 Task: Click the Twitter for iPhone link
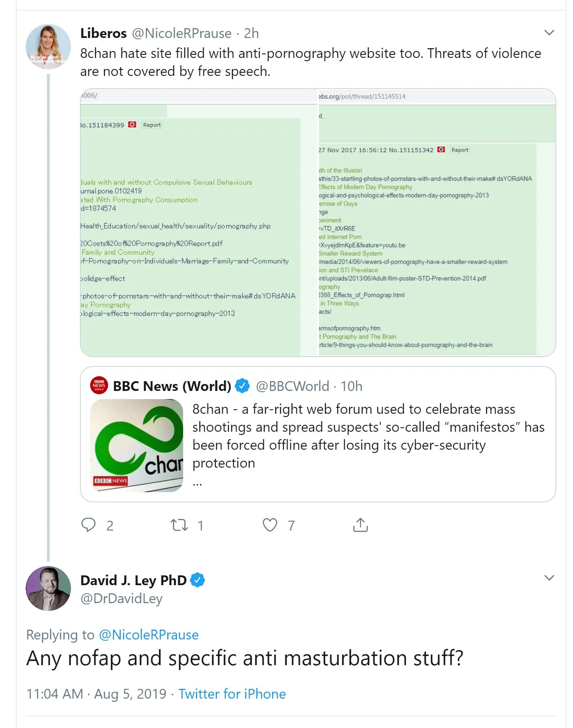pos(232,694)
